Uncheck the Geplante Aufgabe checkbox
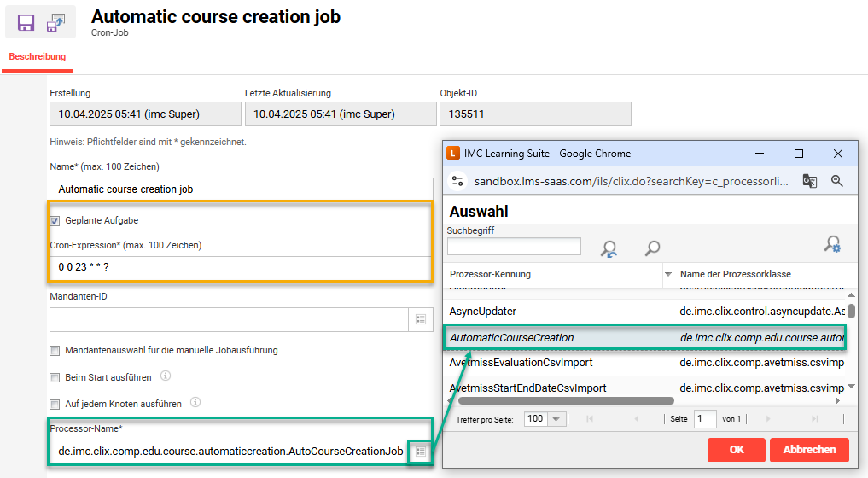 click(55, 220)
